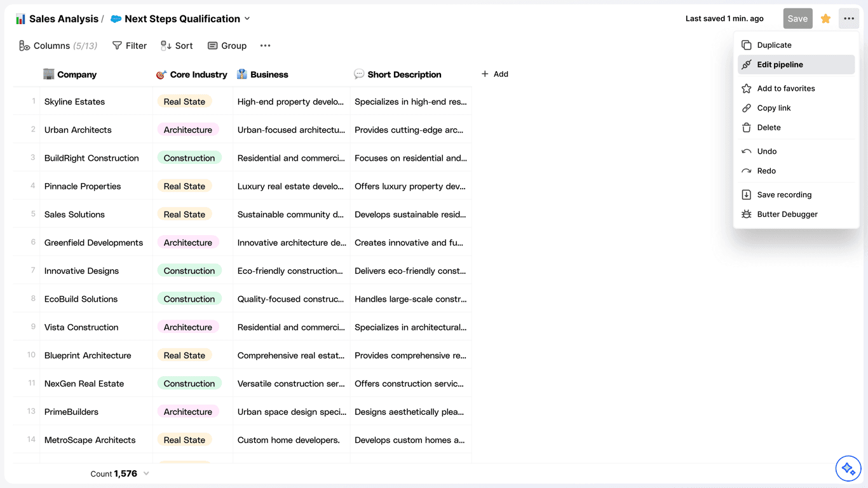Click the AI assistant sparkle icon

(848, 469)
